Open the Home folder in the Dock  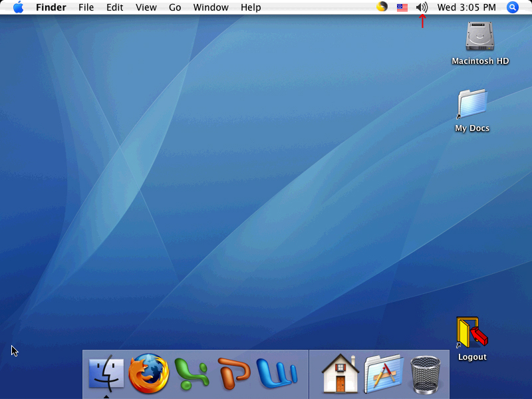340,373
